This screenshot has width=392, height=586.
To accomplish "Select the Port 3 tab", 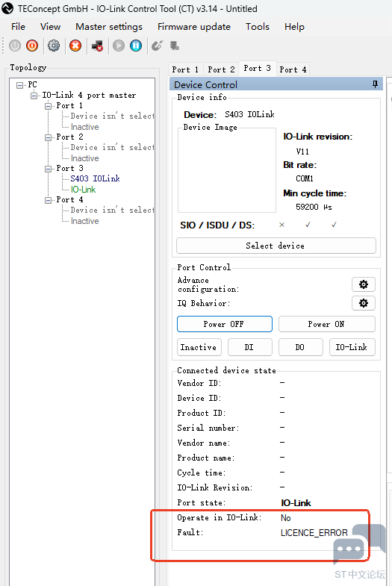I will (x=257, y=69).
